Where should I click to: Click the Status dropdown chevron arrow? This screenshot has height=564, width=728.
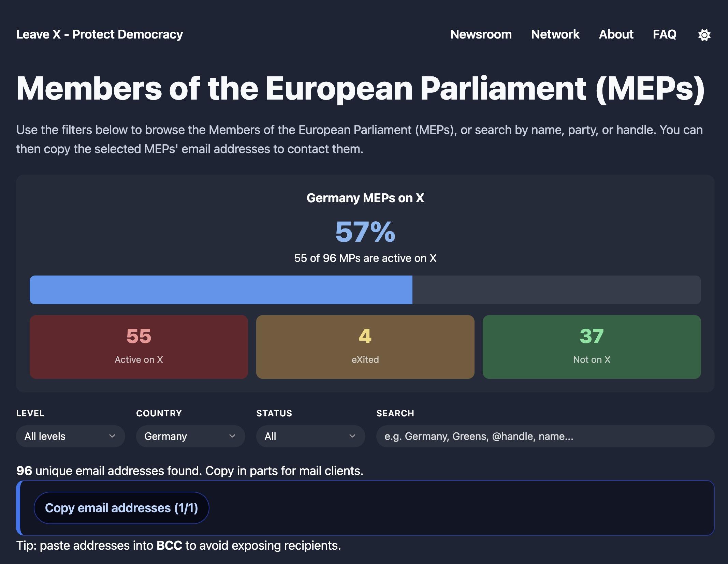point(352,436)
